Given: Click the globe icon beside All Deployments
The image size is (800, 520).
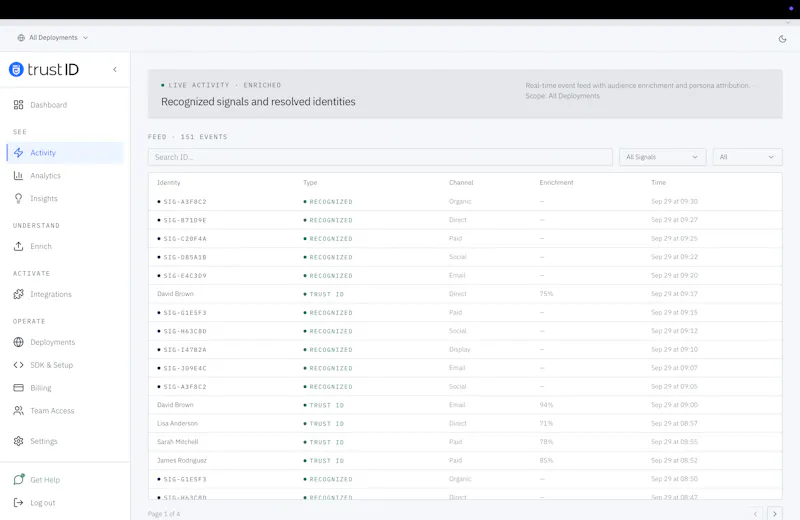Looking at the screenshot, I should point(21,38).
